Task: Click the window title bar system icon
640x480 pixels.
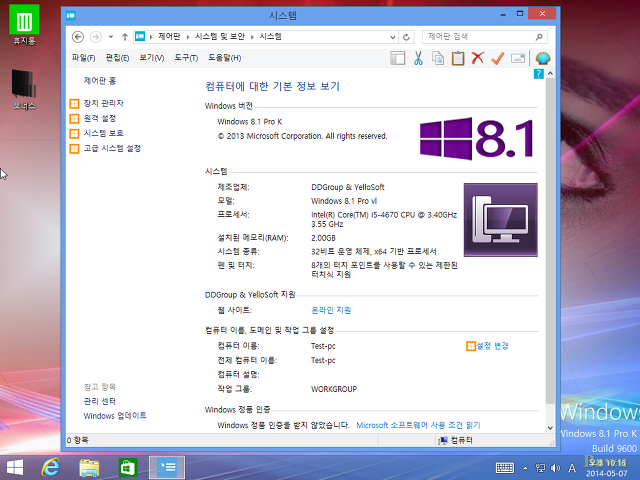Action: [x=71, y=16]
